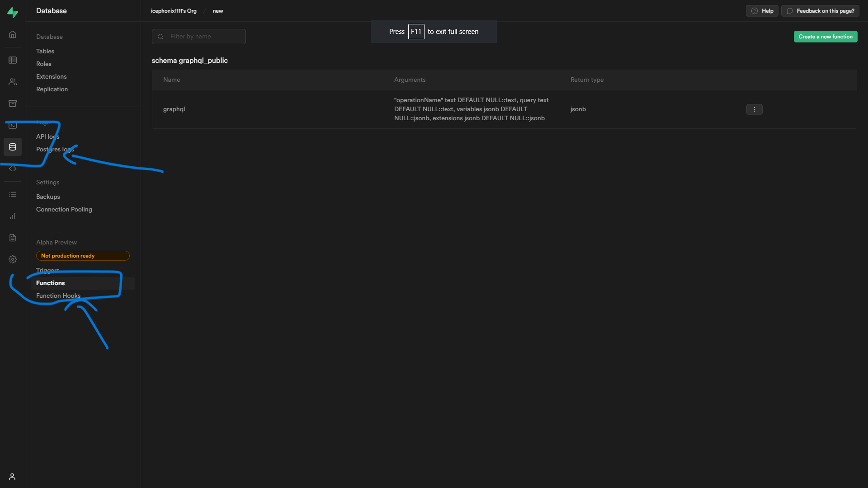Open three-dot menu for graphql function
Viewport: 868px width, 488px height.
[x=754, y=109]
